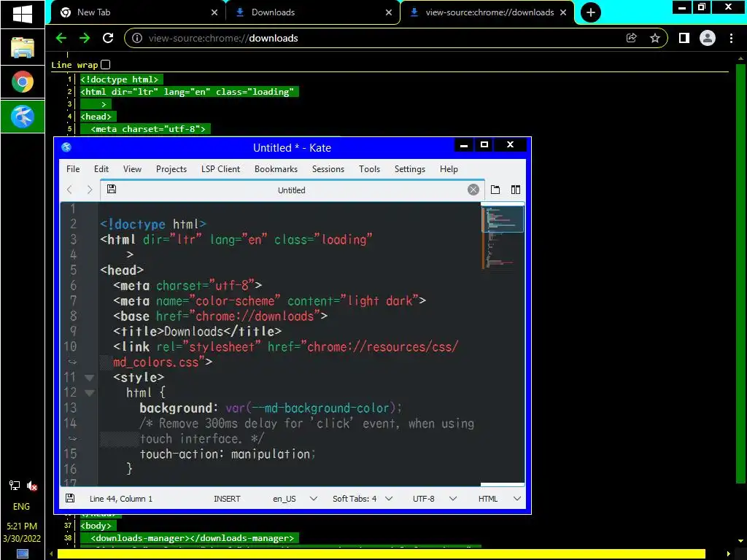
Task: Open the HTML syntax mode dropdown
Action: pos(499,499)
